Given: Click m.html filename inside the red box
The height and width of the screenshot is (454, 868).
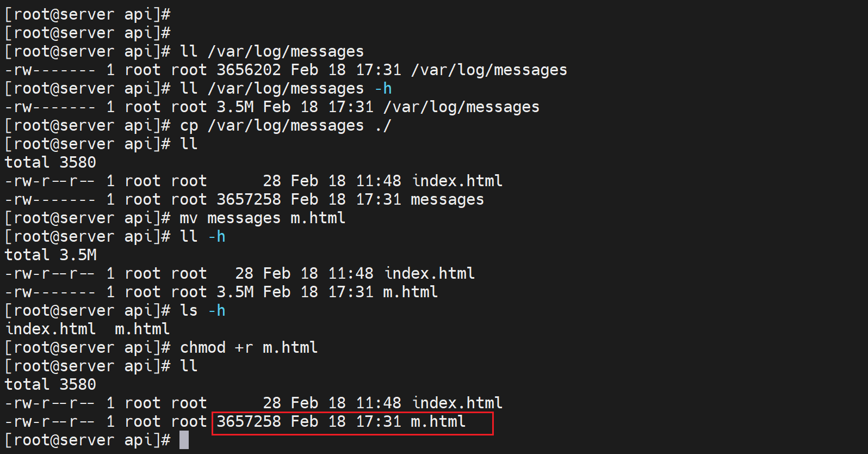Looking at the screenshot, I should coord(438,421).
